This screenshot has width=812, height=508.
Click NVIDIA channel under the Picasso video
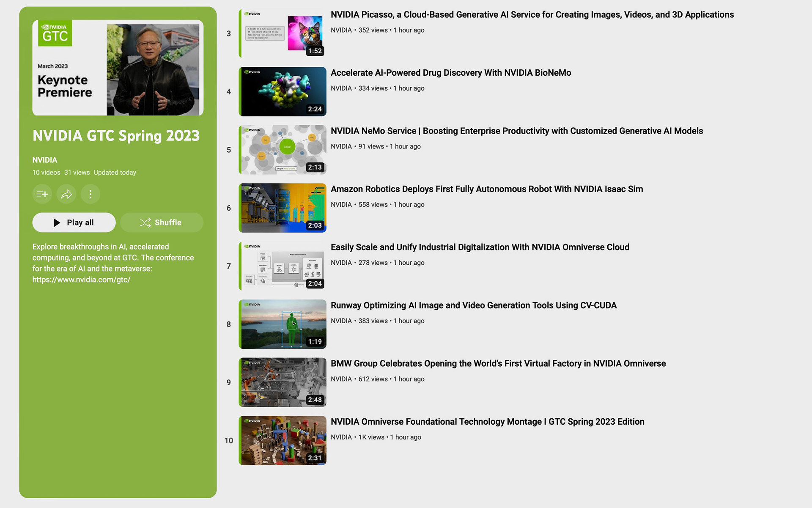pyautogui.click(x=341, y=30)
